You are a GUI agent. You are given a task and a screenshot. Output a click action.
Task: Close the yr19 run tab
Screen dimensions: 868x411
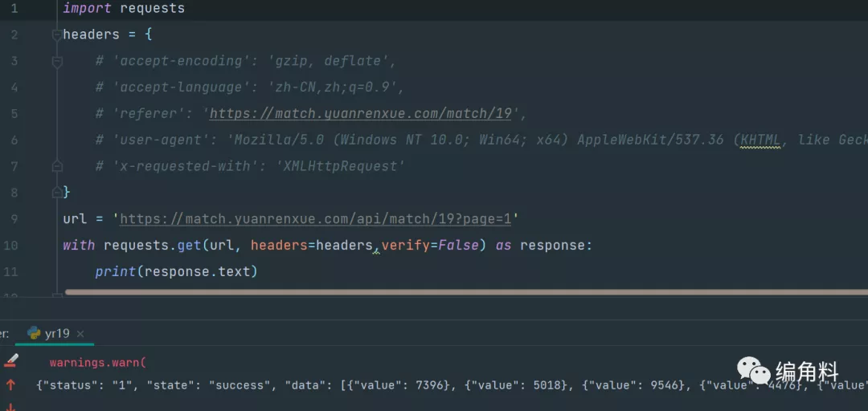click(x=80, y=334)
